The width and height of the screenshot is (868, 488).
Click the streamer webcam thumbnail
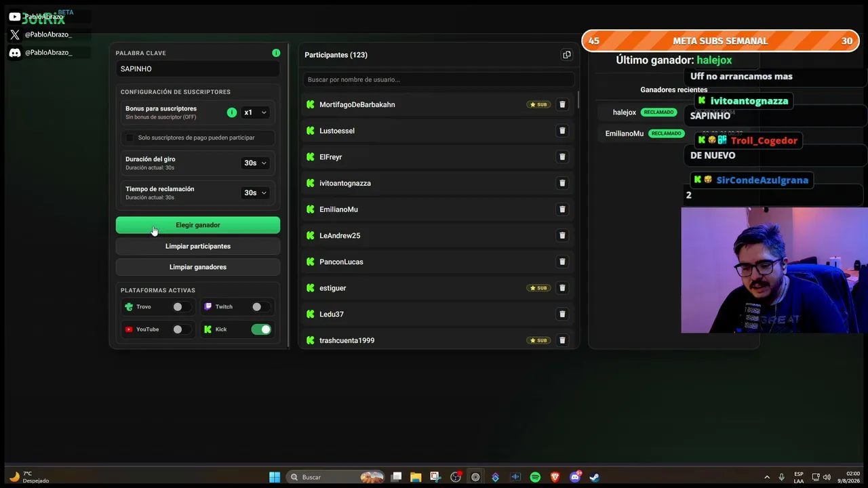[x=774, y=270]
